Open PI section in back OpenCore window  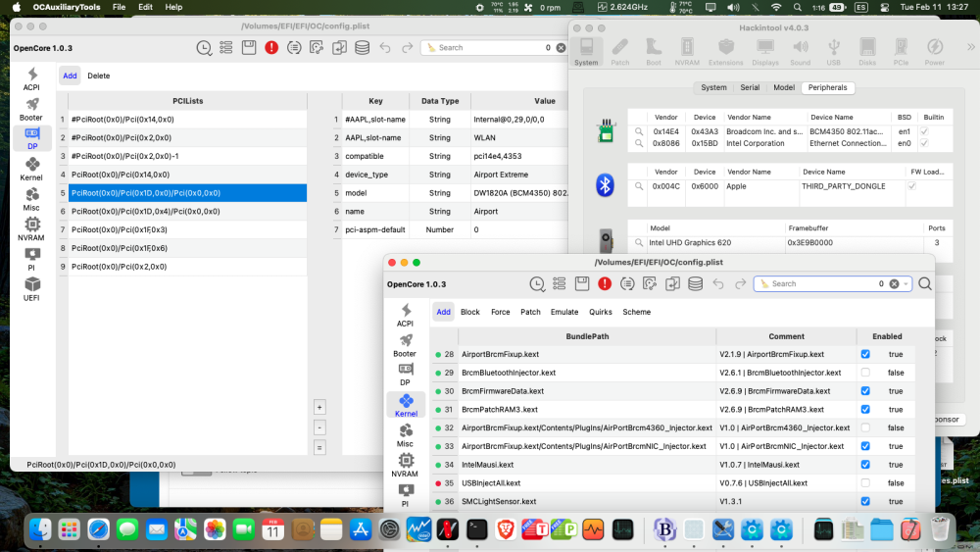[31, 259]
